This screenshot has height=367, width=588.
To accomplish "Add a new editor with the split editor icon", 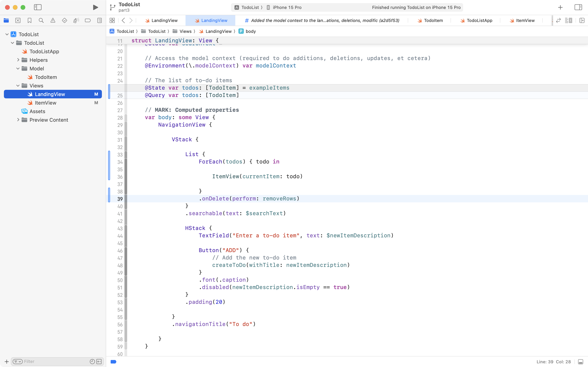I will pos(582,20).
